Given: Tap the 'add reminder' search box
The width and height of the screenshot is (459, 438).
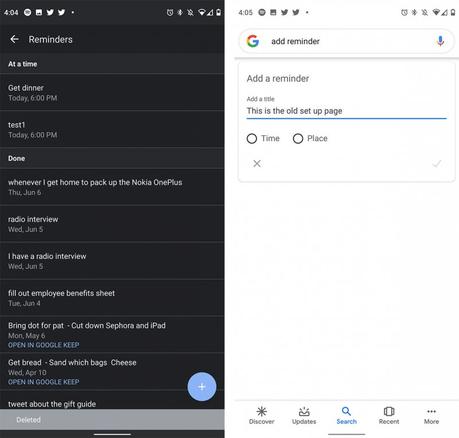Looking at the screenshot, I should click(346, 41).
